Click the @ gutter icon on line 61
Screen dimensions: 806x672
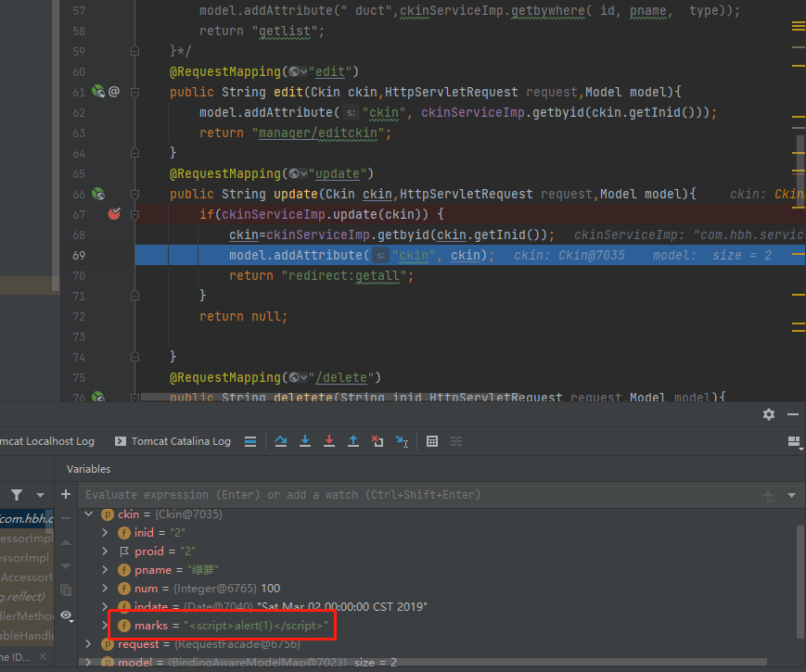[x=114, y=92]
